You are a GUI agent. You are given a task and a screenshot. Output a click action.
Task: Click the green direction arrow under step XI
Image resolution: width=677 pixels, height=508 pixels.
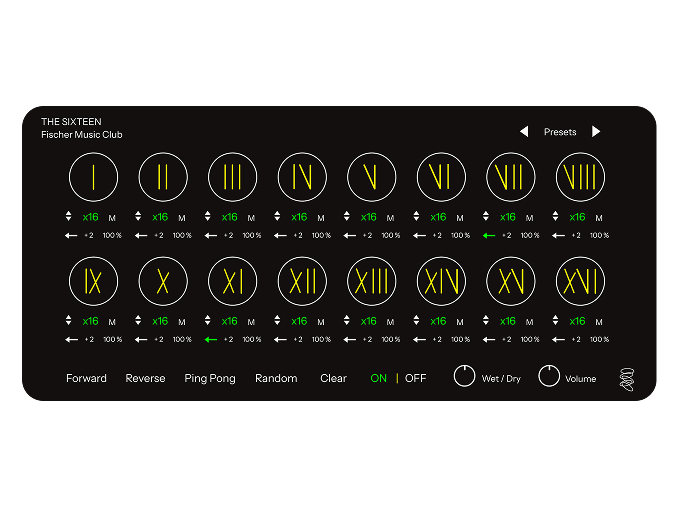(x=211, y=340)
